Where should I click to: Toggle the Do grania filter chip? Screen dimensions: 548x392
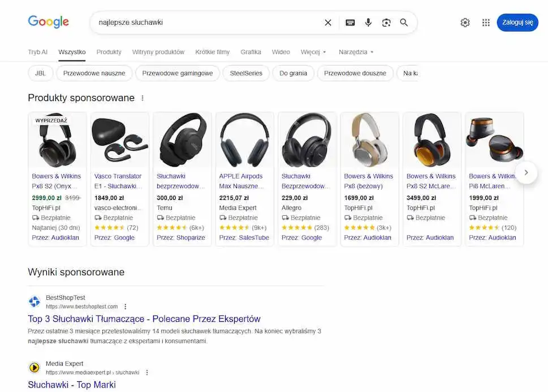point(293,73)
